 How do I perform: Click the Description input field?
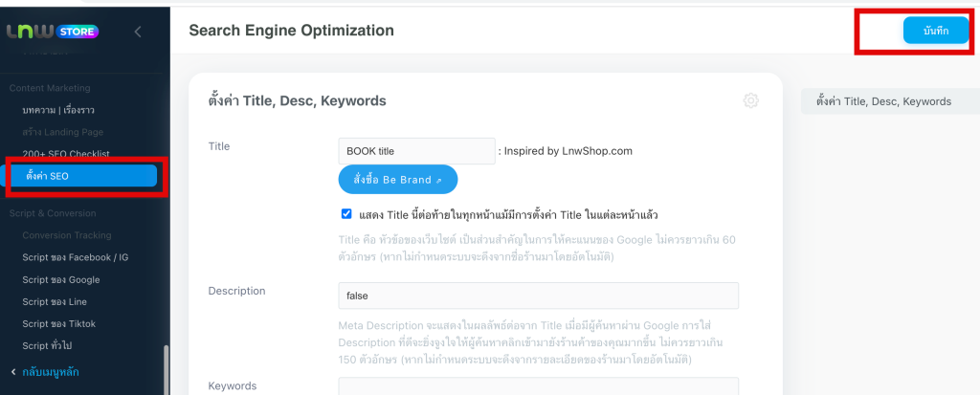click(538, 296)
